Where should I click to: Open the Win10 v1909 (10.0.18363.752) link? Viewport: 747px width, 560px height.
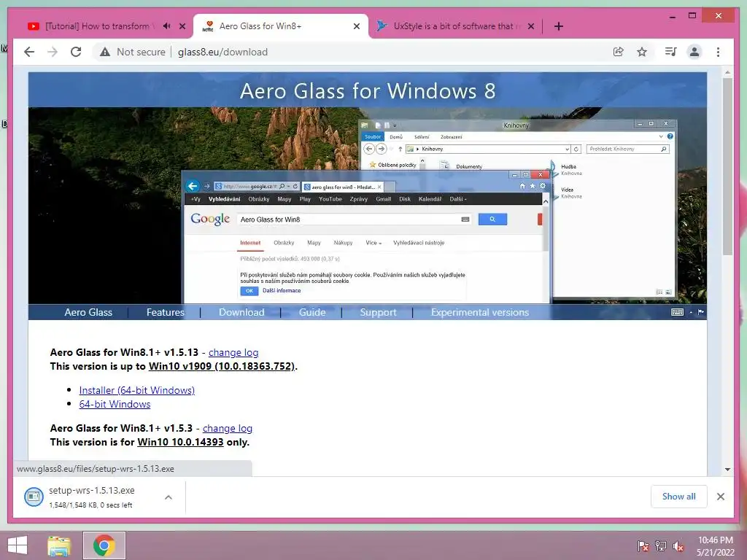point(222,366)
